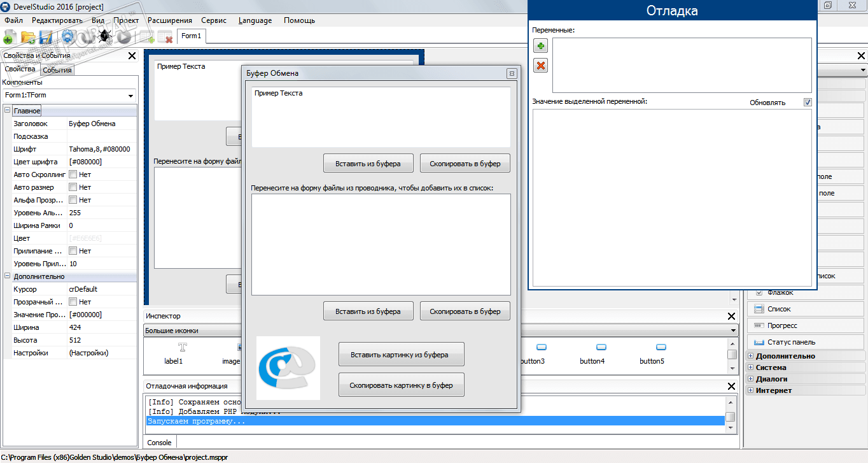
Task: Close the running Буфер Обмена window
Action: pyautogui.click(x=511, y=73)
